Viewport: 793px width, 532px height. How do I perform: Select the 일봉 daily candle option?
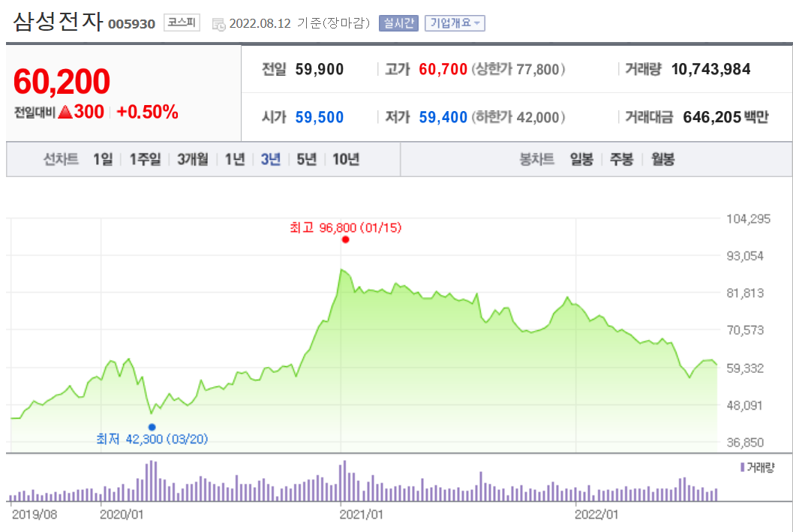(x=582, y=160)
